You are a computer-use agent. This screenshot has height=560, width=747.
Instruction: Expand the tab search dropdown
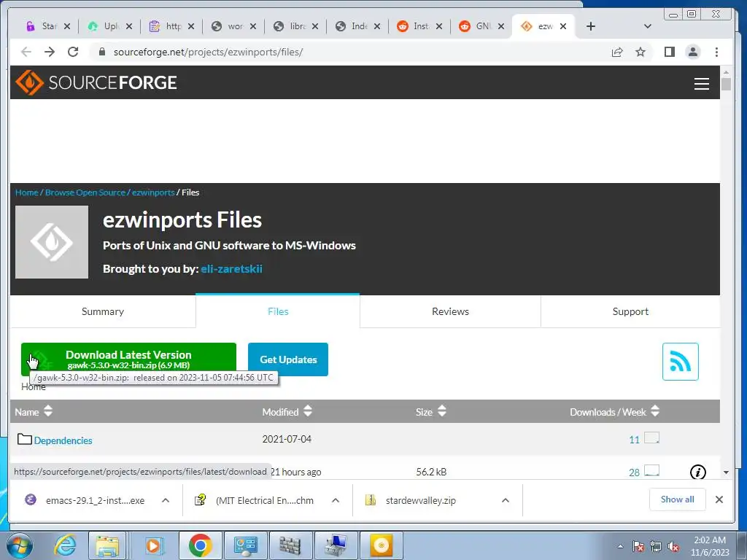(647, 26)
